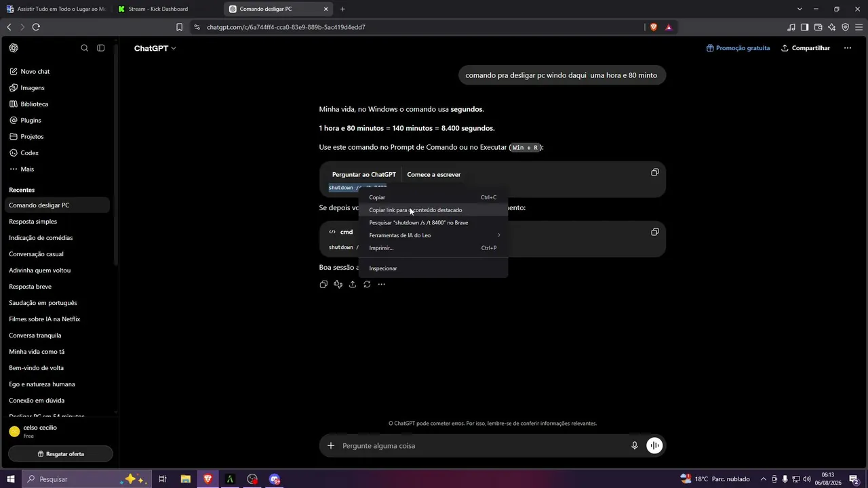This screenshot has width=868, height=488.
Task: Close the Comando desligar PC tab
Action: 326,9
